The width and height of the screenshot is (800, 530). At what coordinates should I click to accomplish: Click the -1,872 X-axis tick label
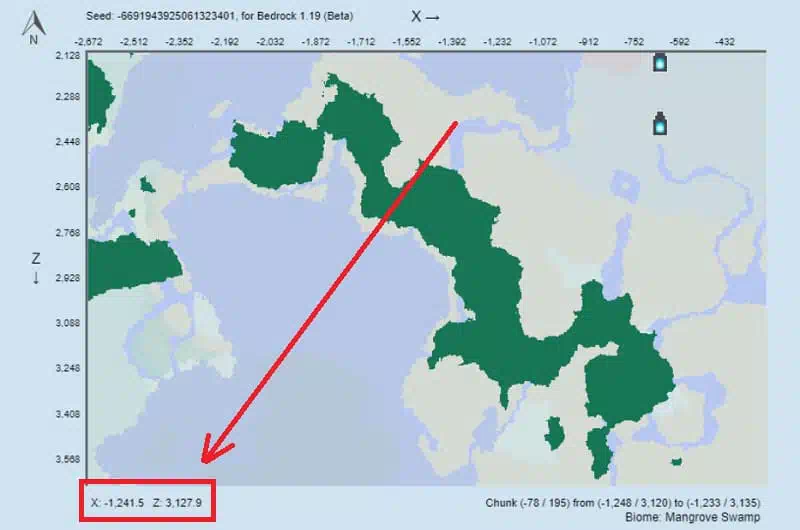point(315,42)
